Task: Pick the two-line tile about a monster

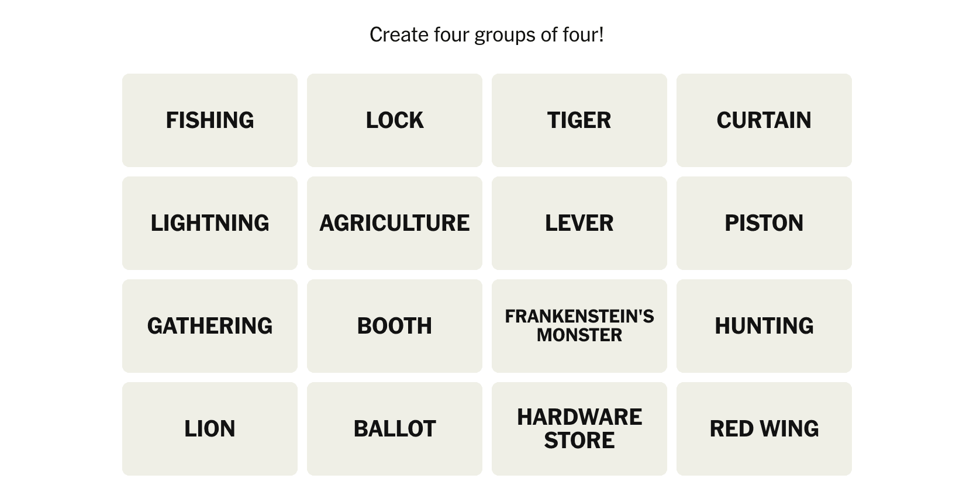Action: click(x=579, y=326)
